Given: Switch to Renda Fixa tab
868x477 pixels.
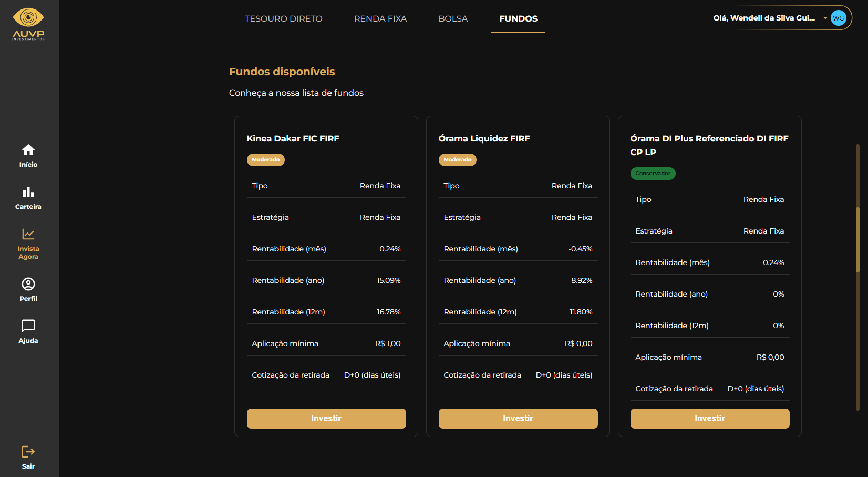Looking at the screenshot, I should click(x=380, y=18).
